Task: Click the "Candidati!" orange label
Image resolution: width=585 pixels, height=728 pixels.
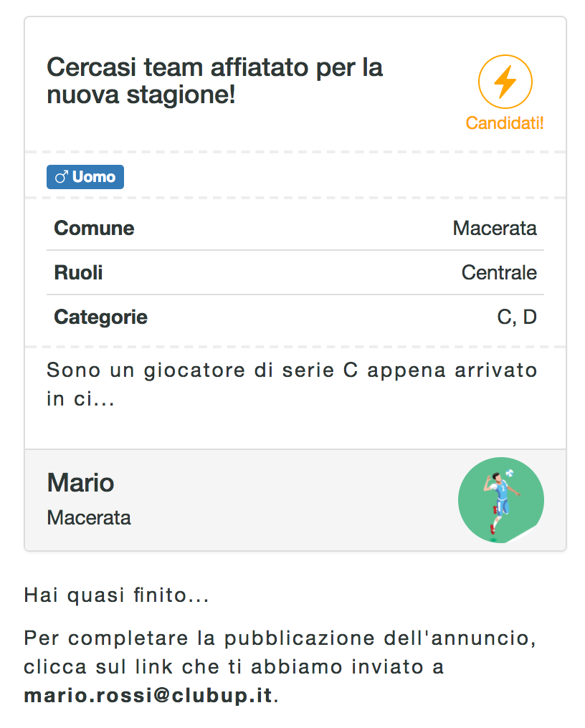Action: [x=505, y=123]
